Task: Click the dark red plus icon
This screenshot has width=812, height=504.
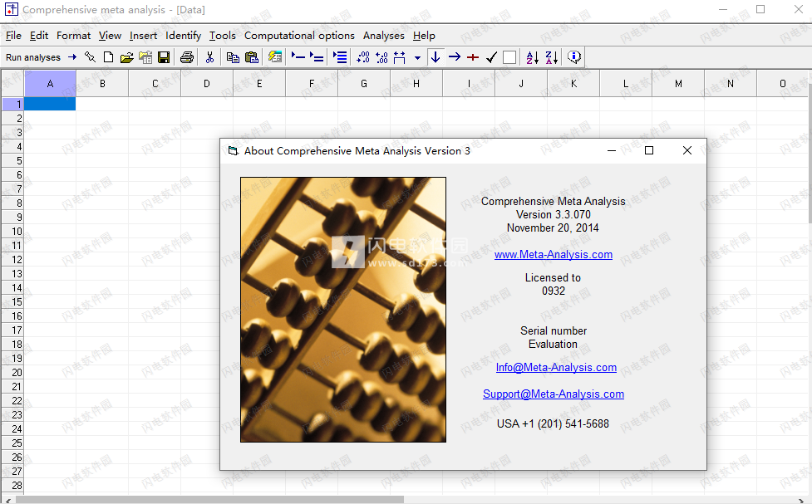Action: pyautogui.click(x=473, y=57)
